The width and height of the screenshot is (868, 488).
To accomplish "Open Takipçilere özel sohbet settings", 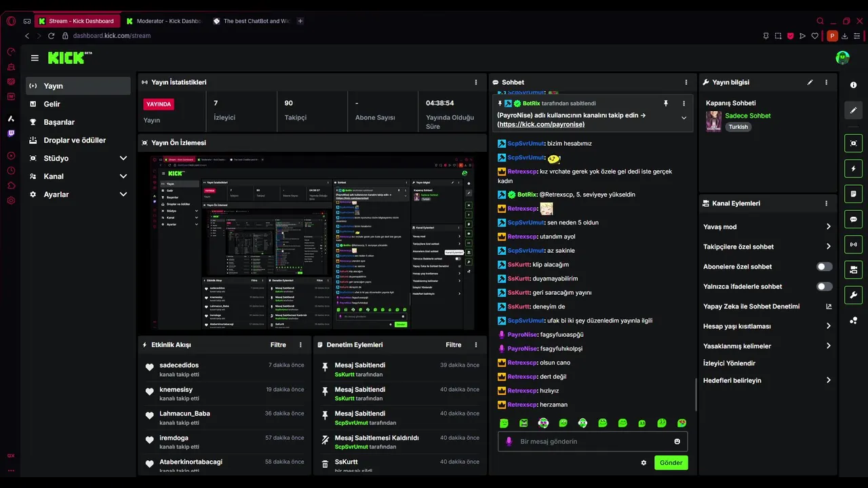I will tap(768, 247).
